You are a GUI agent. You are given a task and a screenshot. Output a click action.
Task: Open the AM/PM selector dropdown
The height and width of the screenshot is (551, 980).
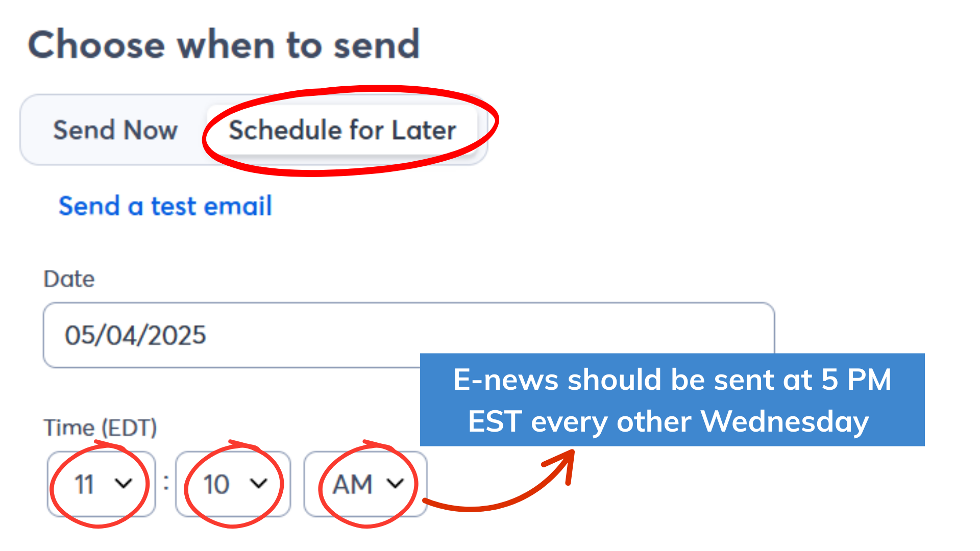point(365,484)
